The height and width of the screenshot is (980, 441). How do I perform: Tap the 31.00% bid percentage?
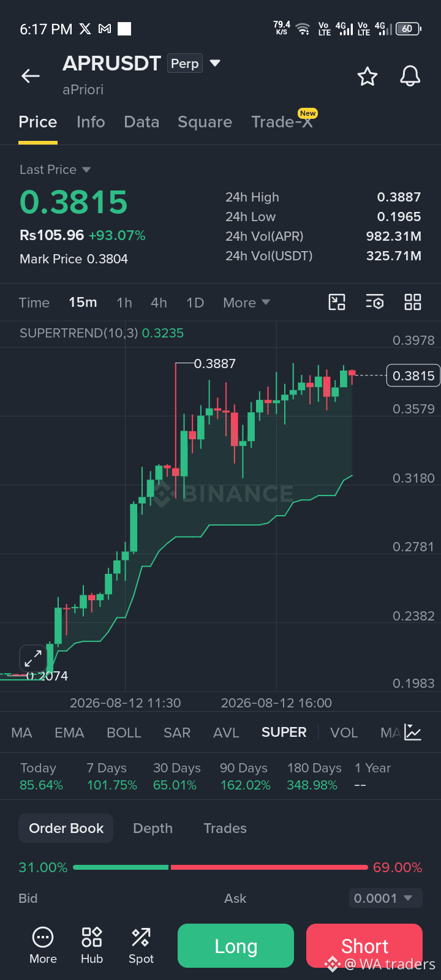(x=43, y=867)
